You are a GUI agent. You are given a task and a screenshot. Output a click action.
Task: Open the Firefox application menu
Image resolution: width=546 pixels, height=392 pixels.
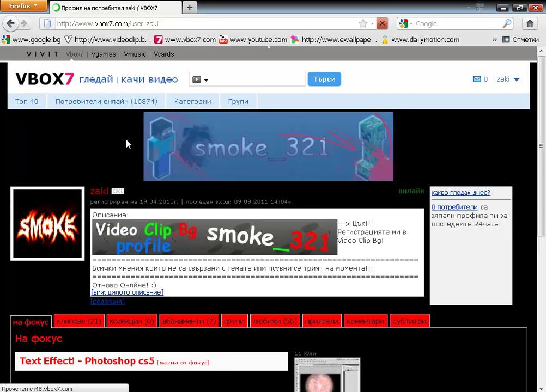[23, 6]
